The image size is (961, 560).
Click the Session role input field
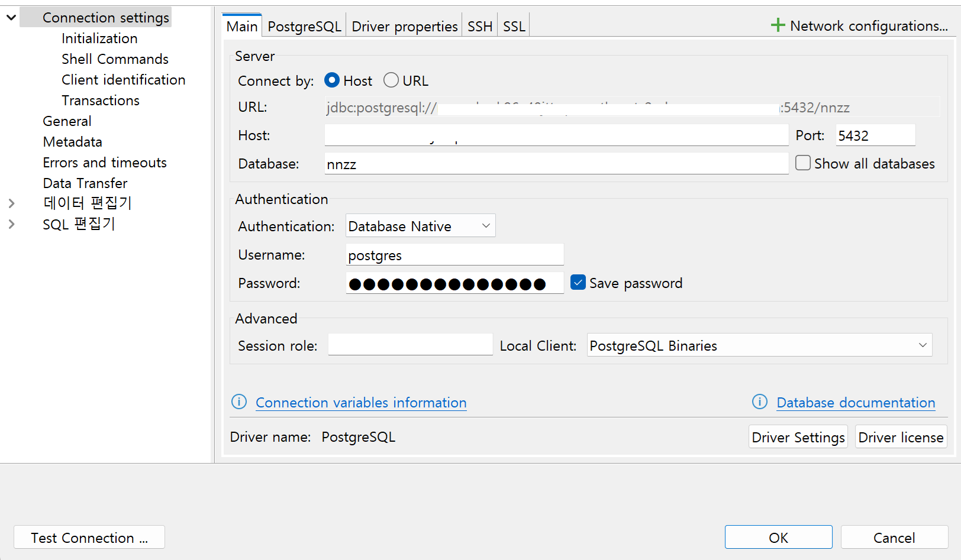411,345
